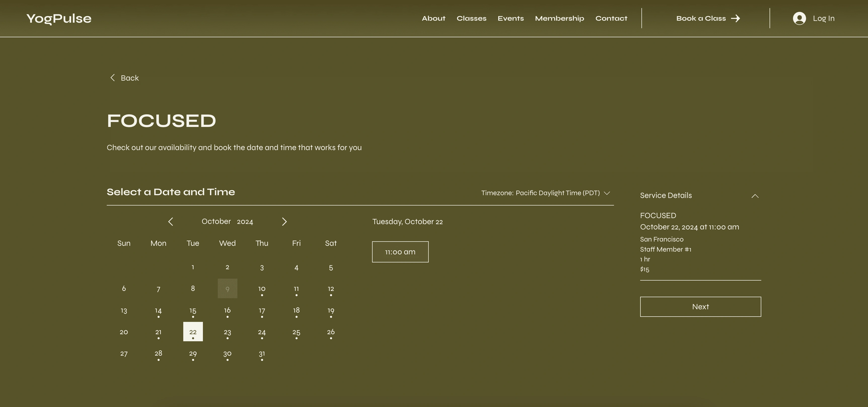This screenshot has height=407, width=868.
Task: Open the Timezone dropdown
Action: point(546,193)
